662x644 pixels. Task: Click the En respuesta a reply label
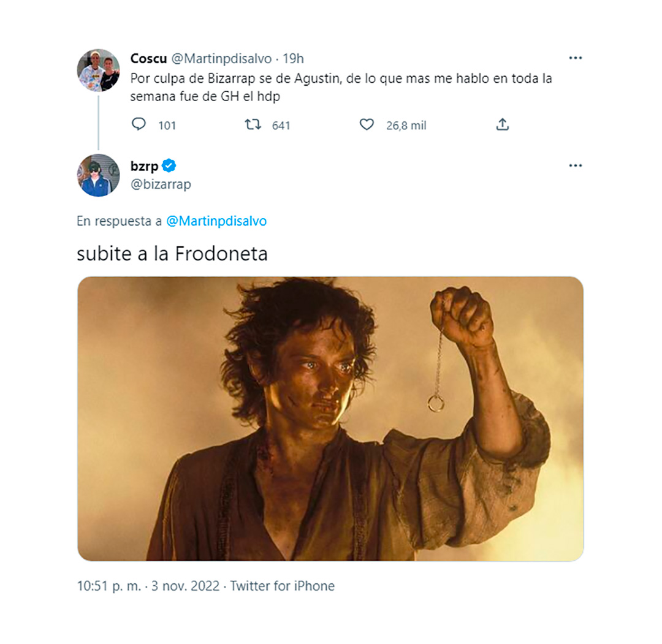[120, 221]
